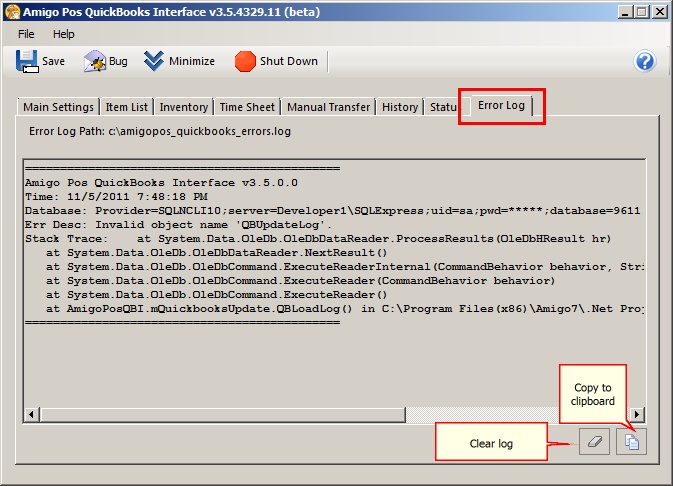Click the 'Database: Provider=SQLNCLI10' log line
The height and width of the screenshot is (486, 673).
click(333, 211)
